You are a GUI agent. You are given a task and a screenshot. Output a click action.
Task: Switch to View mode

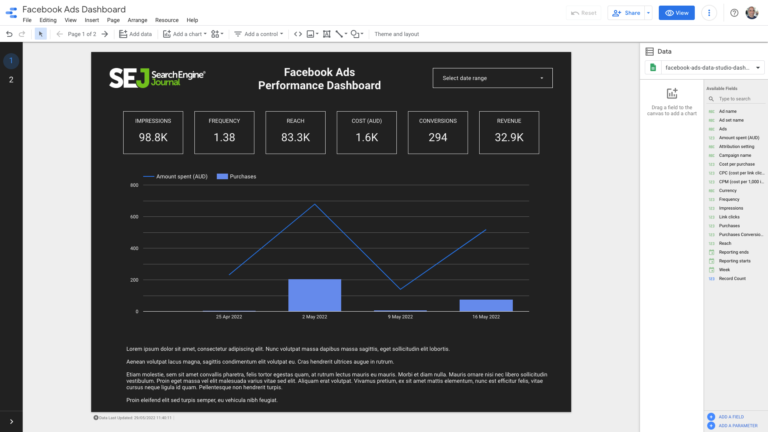[676, 13]
